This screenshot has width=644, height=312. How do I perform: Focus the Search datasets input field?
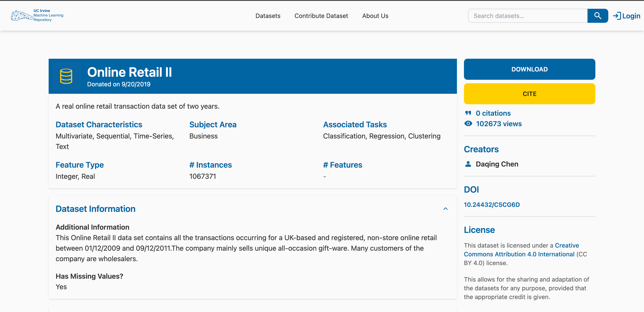(527, 16)
